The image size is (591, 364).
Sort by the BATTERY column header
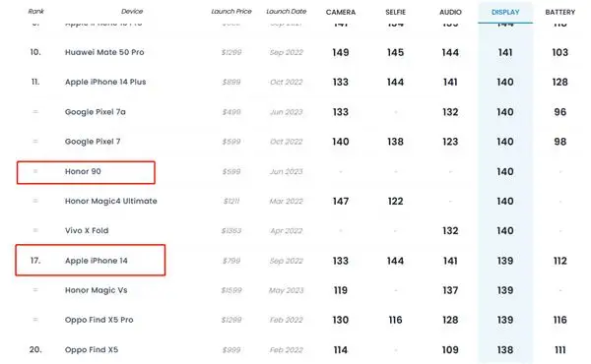coord(560,12)
